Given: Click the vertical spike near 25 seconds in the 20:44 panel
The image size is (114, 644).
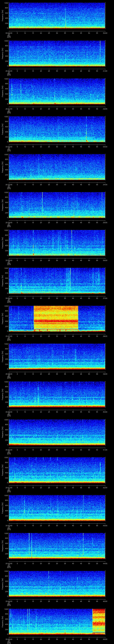Looking at the screenshot, I should point(49,582).
